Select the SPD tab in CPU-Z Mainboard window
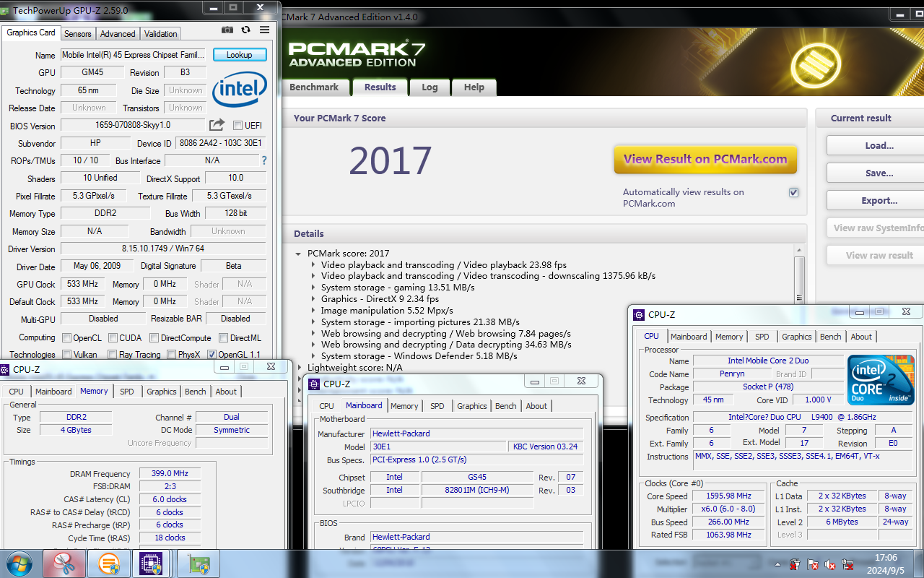The image size is (924, 578). click(437, 406)
